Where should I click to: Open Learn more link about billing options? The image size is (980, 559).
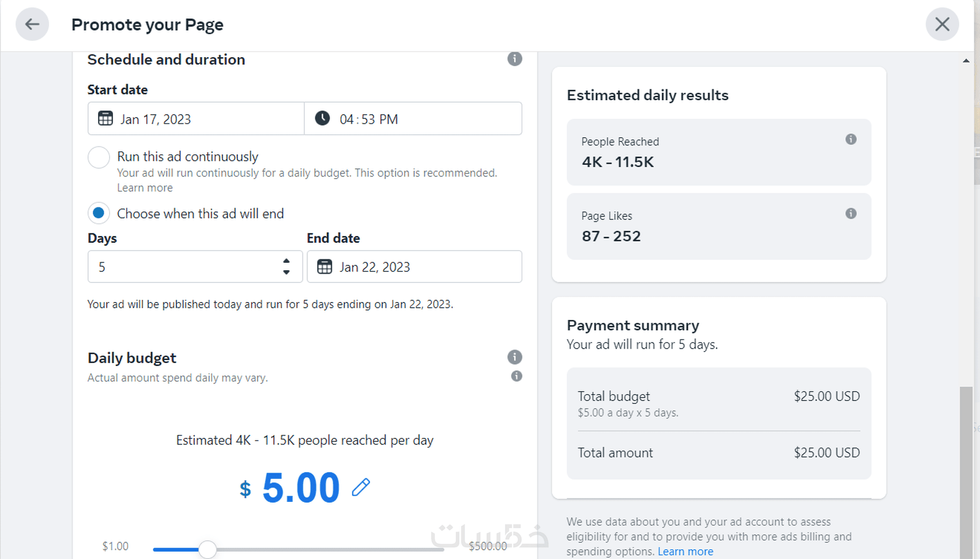(685, 552)
